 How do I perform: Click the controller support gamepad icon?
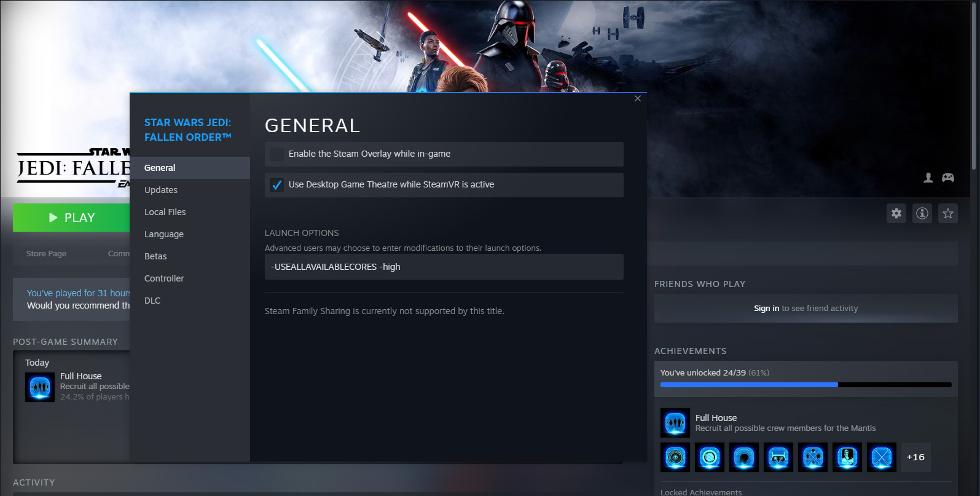point(948,178)
